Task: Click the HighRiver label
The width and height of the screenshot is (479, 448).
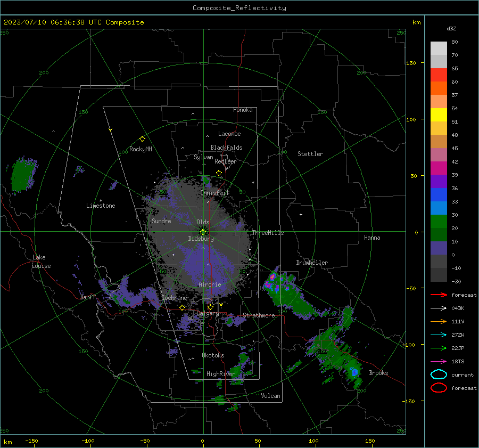Action: point(220,374)
